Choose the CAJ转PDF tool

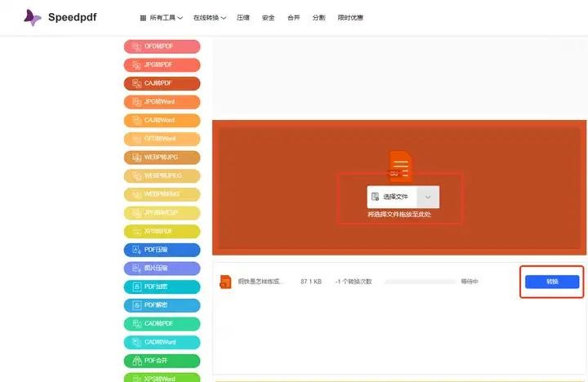coord(162,83)
